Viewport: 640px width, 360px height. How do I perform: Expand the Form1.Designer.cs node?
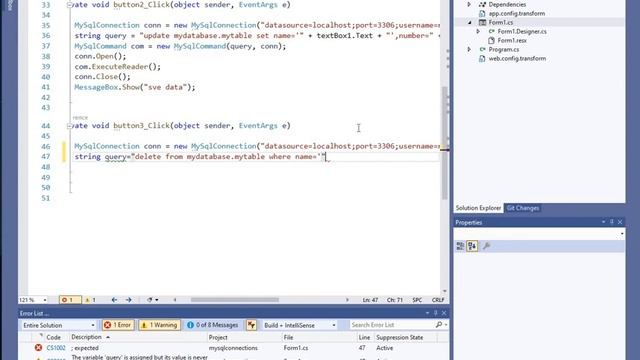pyautogui.click(x=478, y=31)
